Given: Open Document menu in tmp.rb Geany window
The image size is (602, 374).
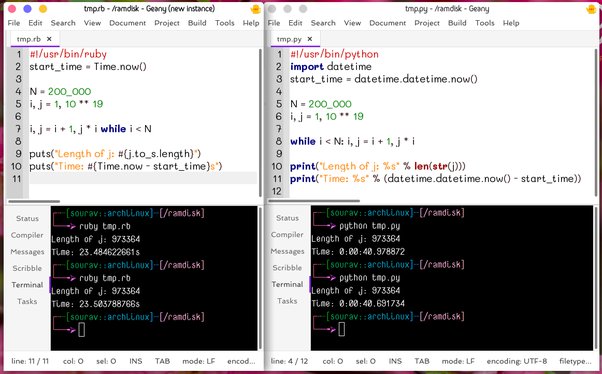Looking at the screenshot, I should [x=127, y=23].
